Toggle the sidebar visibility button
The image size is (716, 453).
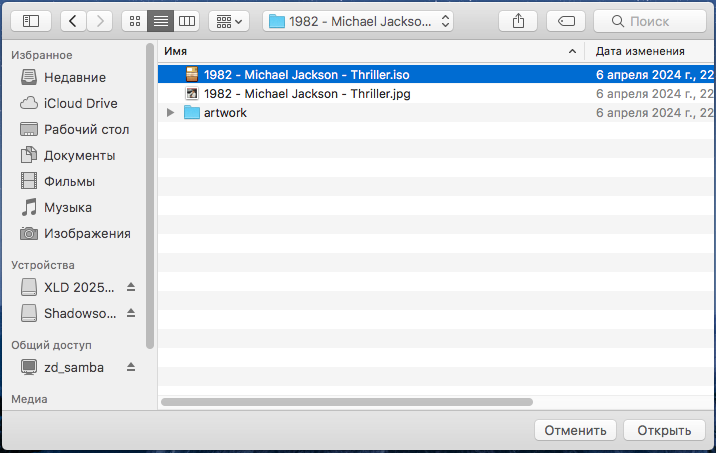pyautogui.click(x=31, y=21)
